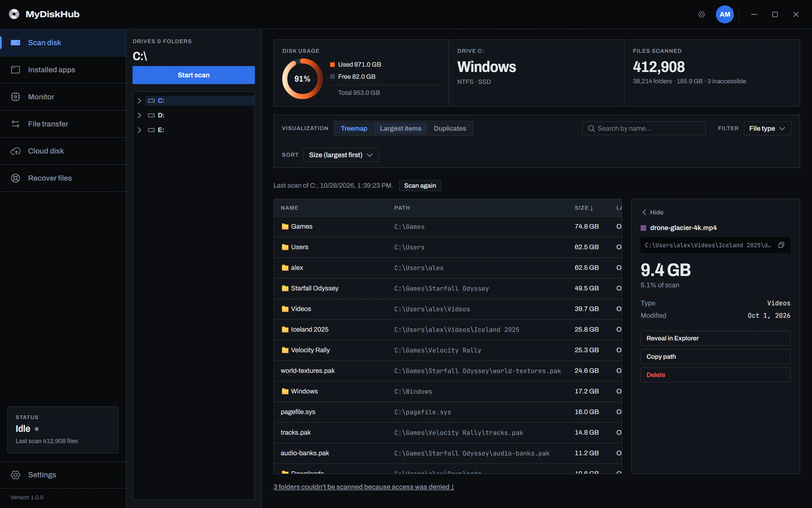Click the Search by name field
This screenshot has height=508, width=812.
tap(644, 128)
